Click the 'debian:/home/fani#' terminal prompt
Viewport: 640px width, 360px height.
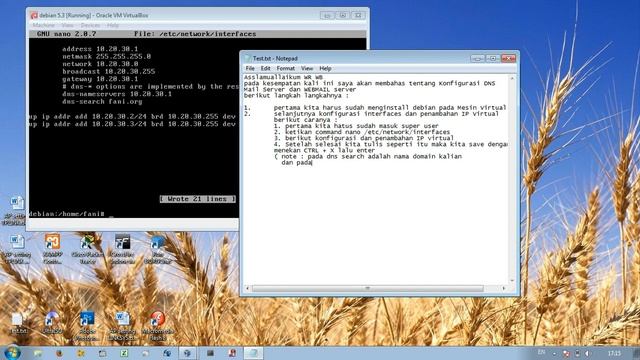click(67, 214)
